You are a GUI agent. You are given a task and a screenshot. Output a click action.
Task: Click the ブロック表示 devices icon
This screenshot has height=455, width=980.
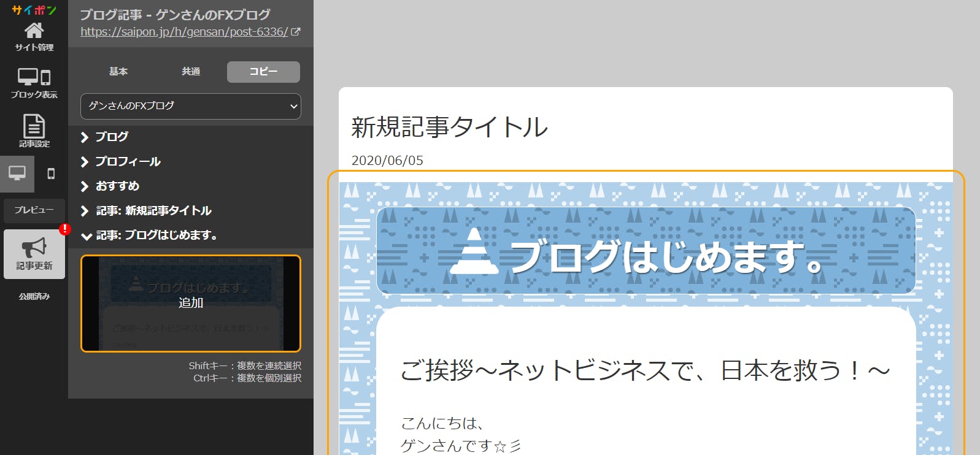tap(34, 78)
